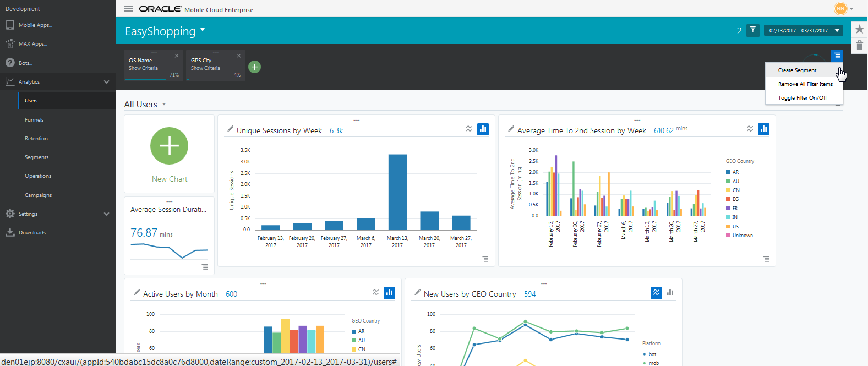Screen dimensions: 868x366
Task: Edit the Active Users by Month chart
Action: (137, 292)
